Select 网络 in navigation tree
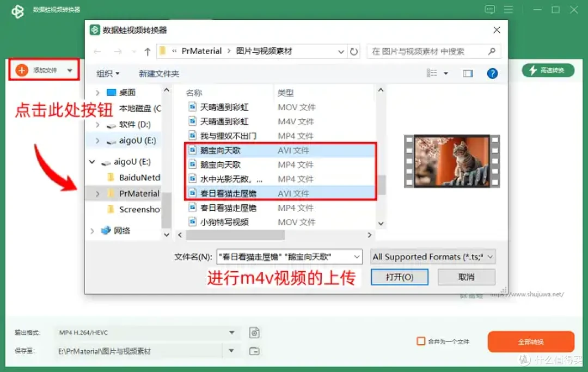Screen dimensions: 588x372 point(121,230)
